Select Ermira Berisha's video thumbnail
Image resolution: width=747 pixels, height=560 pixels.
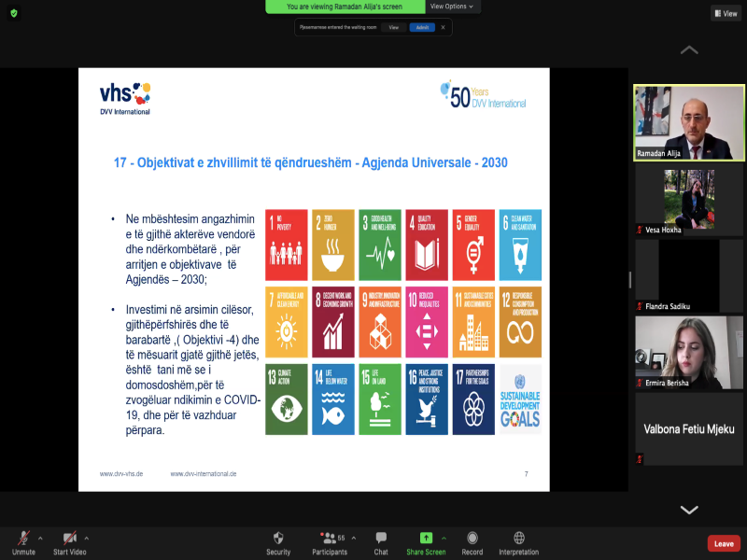click(689, 353)
